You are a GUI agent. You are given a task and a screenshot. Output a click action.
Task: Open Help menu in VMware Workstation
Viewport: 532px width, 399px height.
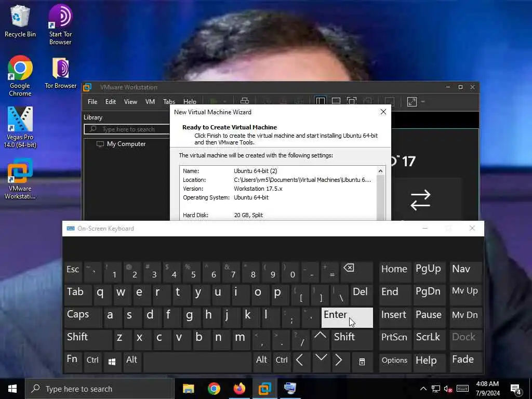[x=190, y=101]
